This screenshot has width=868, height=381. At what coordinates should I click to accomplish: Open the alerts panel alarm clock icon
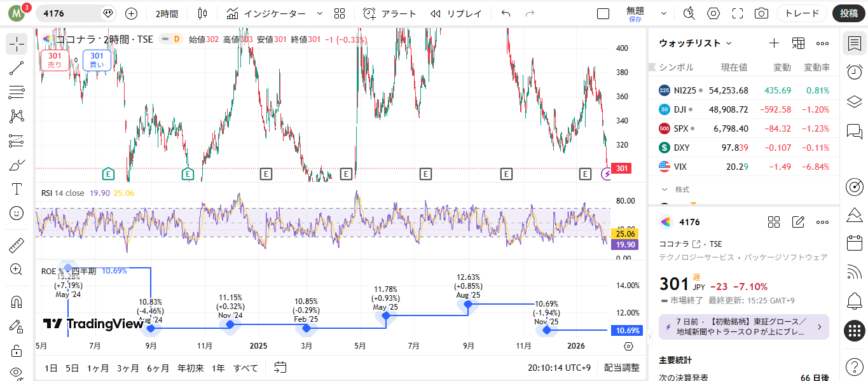pyautogui.click(x=855, y=72)
